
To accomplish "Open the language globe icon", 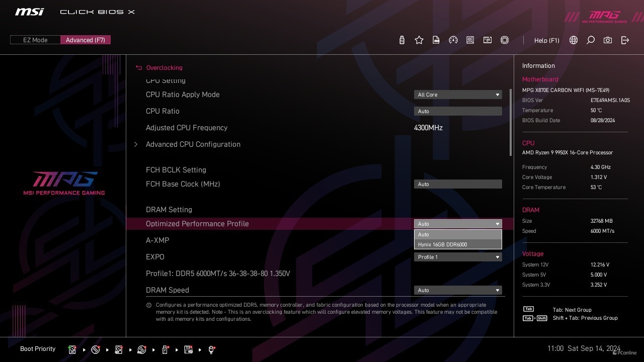I will [x=574, y=40].
